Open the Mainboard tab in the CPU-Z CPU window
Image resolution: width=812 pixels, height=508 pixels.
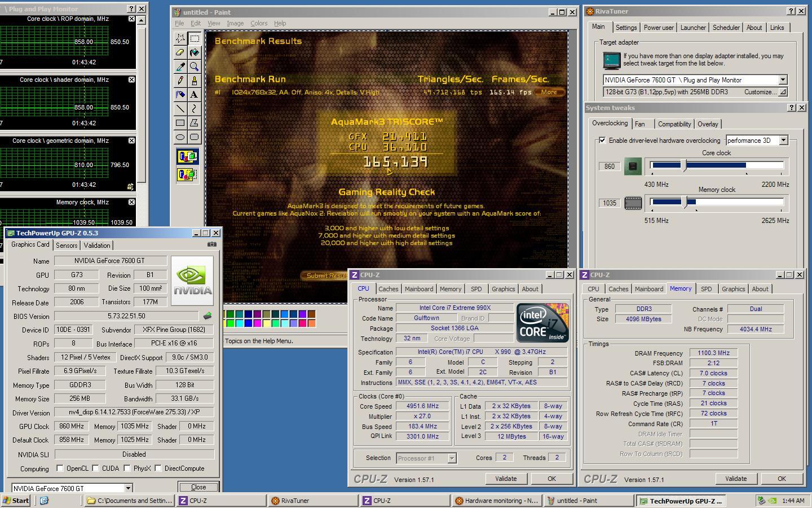pyautogui.click(x=419, y=289)
